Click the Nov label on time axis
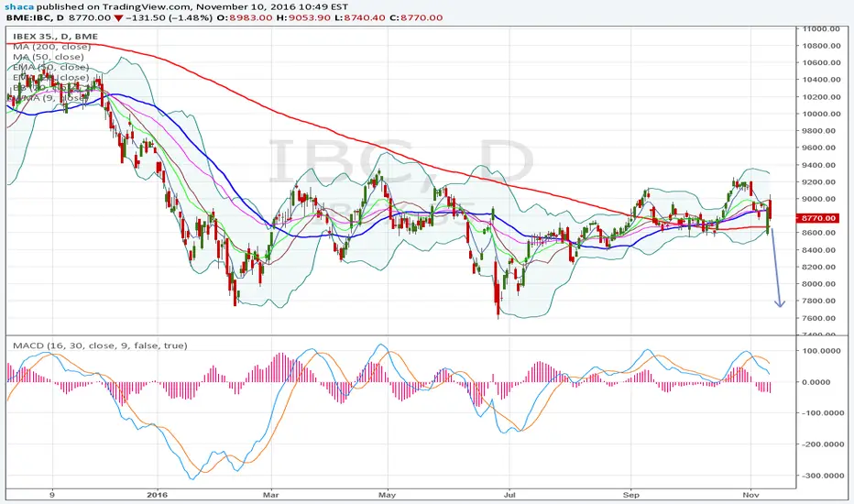 [750, 495]
